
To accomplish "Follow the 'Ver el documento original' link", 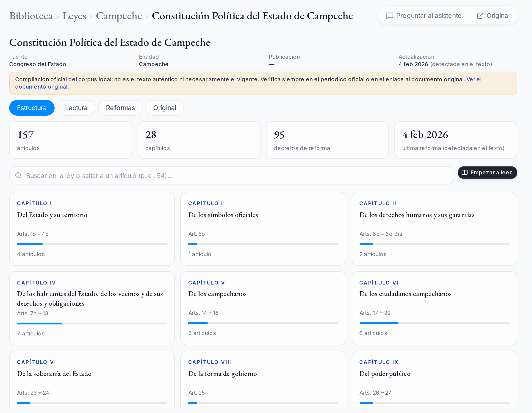I will pyautogui.click(x=474, y=79).
